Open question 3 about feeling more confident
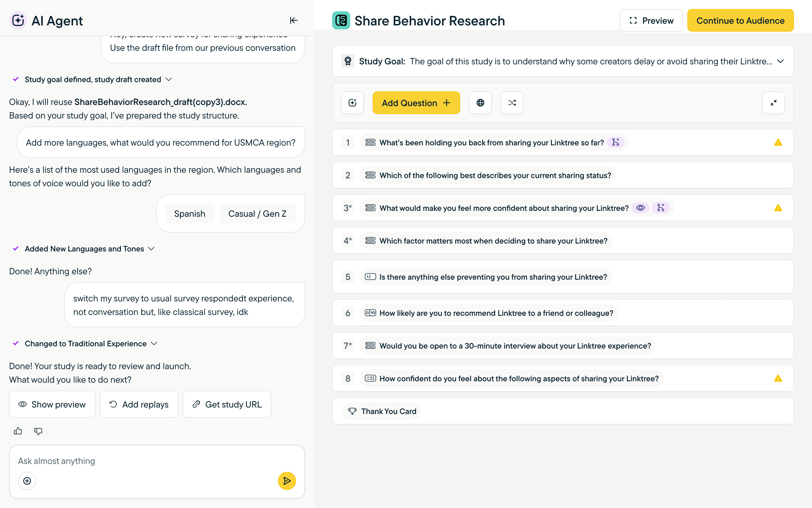Image resolution: width=812 pixels, height=508 pixels. [563, 208]
